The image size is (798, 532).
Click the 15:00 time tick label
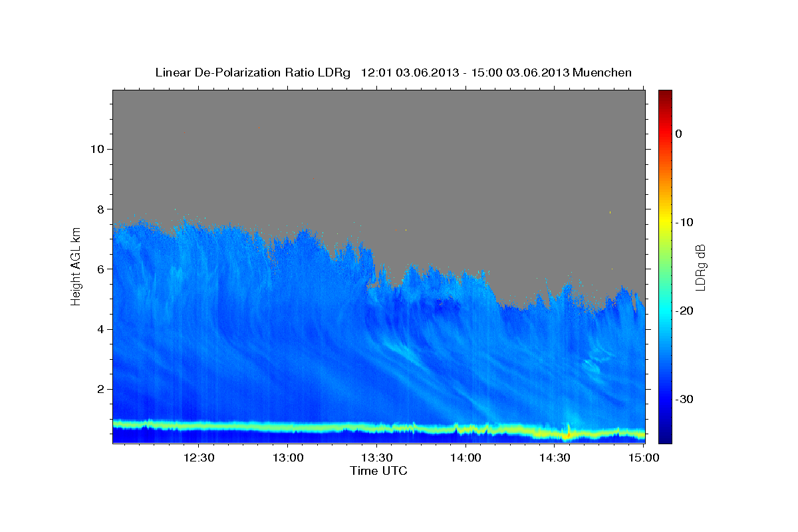click(643, 458)
